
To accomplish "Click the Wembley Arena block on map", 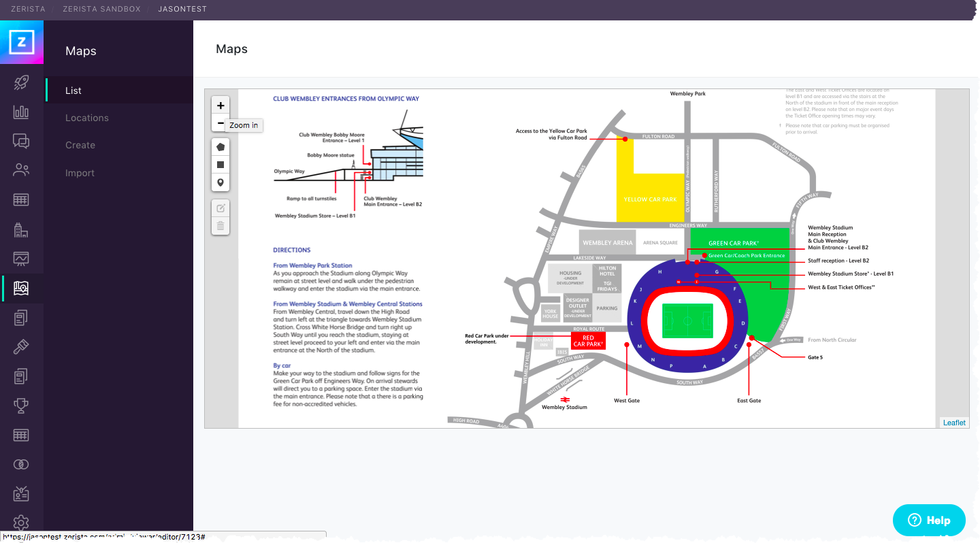I will [607, 242].
